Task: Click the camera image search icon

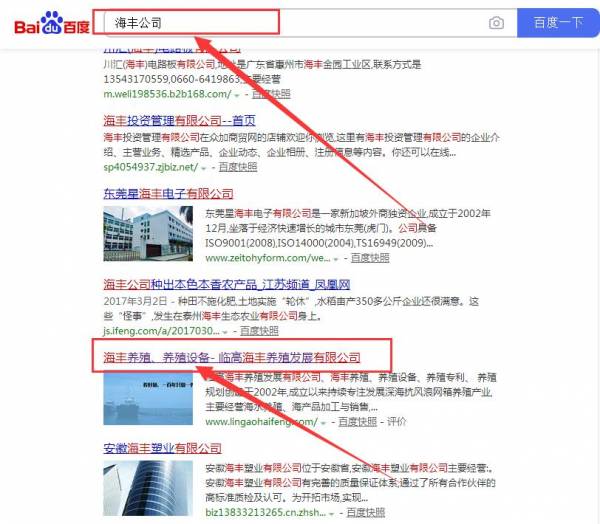Action: 496,23
